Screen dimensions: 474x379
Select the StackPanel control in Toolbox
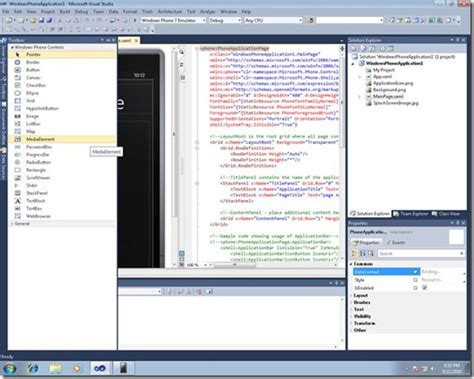pos(62,193)
